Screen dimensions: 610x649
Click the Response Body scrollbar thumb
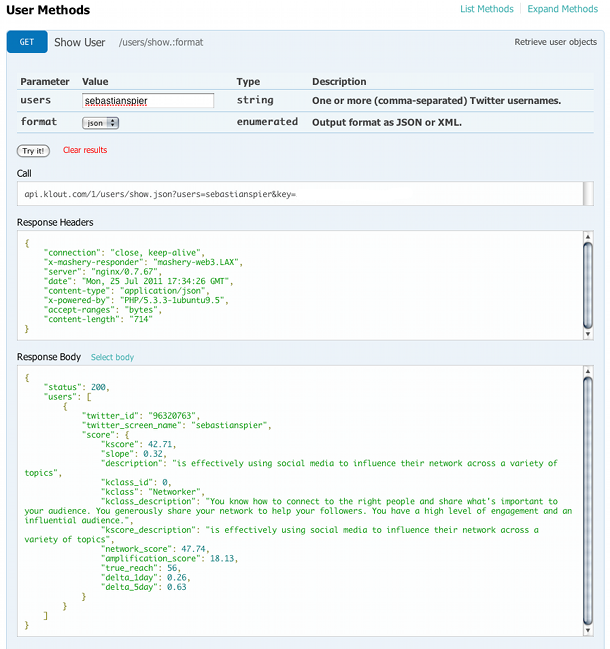(x=588, y=500)
